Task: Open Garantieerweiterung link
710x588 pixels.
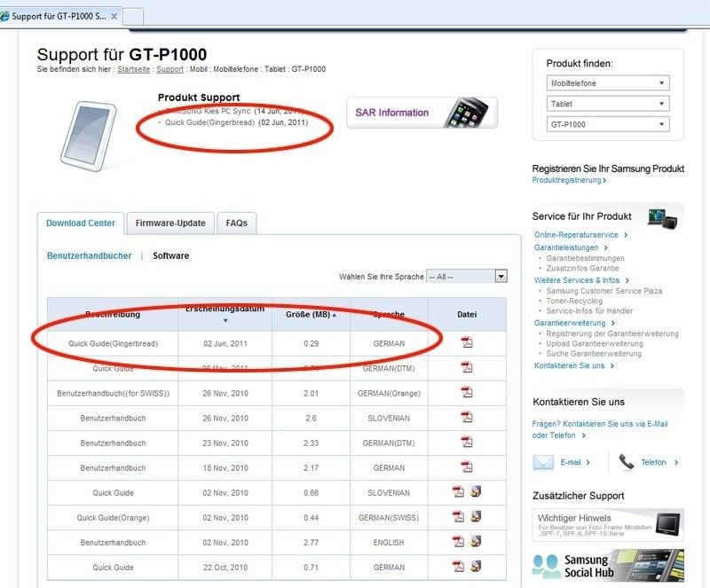Action: 574,323
